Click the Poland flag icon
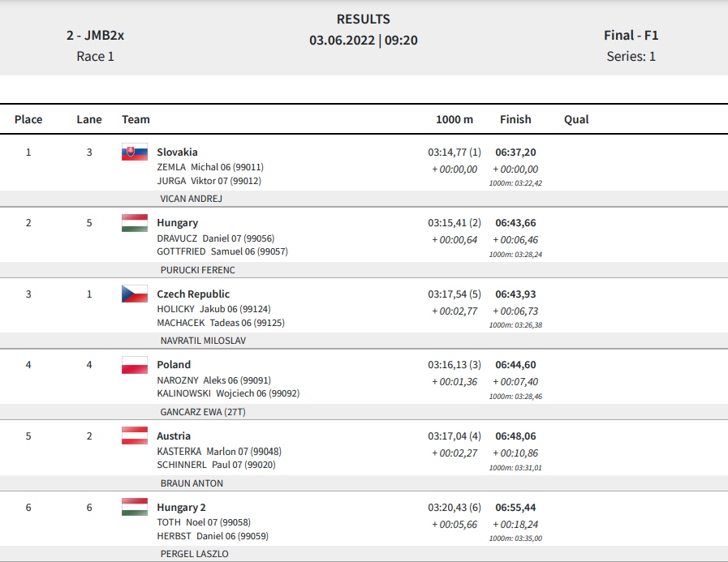728x562 pixels. coord(135,365)
